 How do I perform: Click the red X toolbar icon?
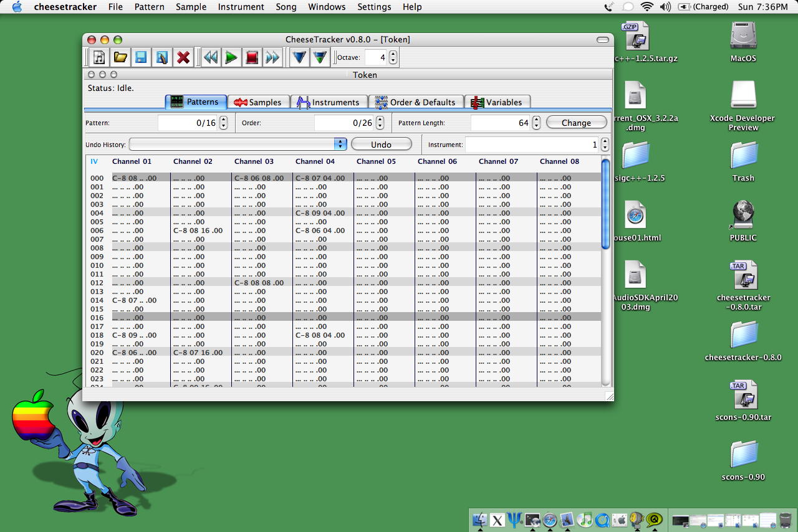[x=183, y=57]
